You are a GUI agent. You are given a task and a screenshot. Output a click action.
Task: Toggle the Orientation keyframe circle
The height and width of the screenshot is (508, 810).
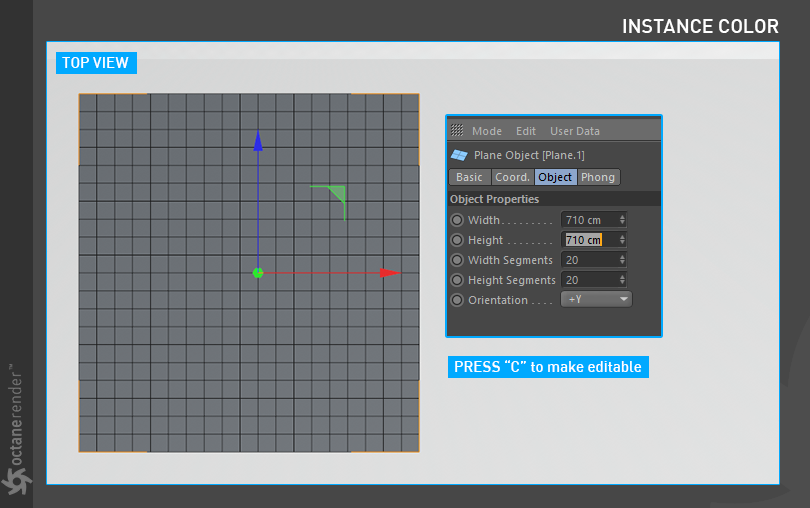(x=457, y=300)
